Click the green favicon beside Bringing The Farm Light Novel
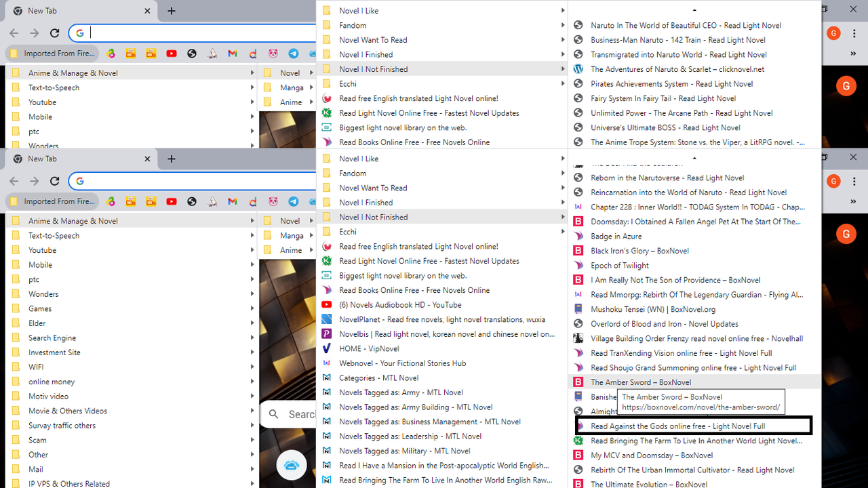 click(x=578, y=441)
